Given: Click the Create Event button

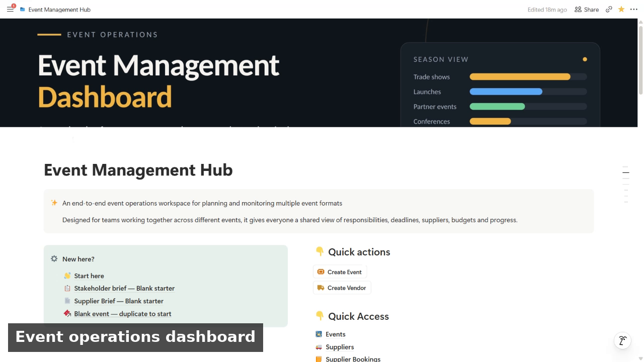Looking at the screenshot, I should coord(340,272).
